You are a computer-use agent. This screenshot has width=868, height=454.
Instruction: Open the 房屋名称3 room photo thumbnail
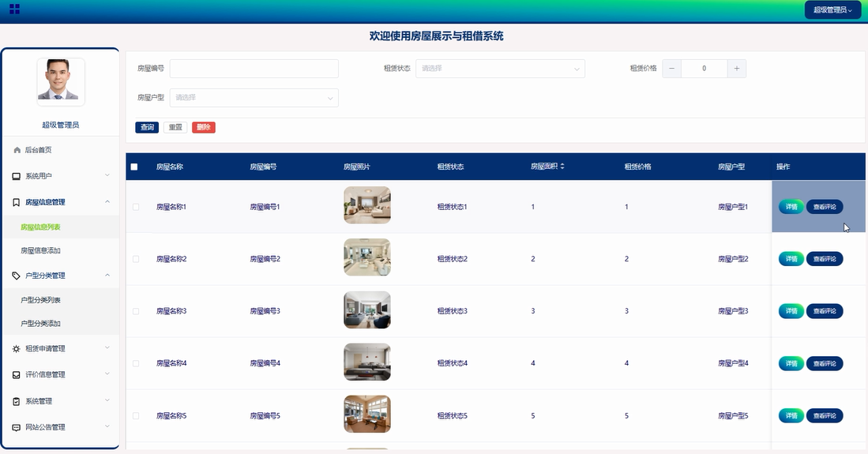tap(367, 310)
